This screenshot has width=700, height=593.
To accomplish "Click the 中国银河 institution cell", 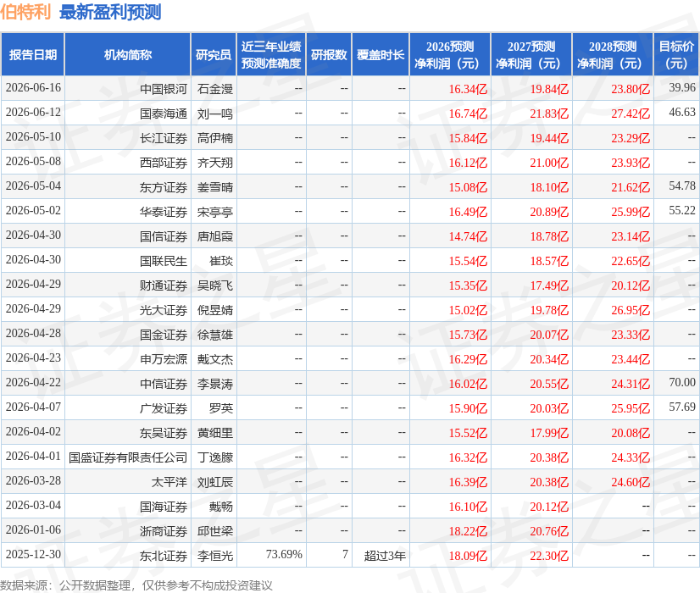I will [164, 89].
